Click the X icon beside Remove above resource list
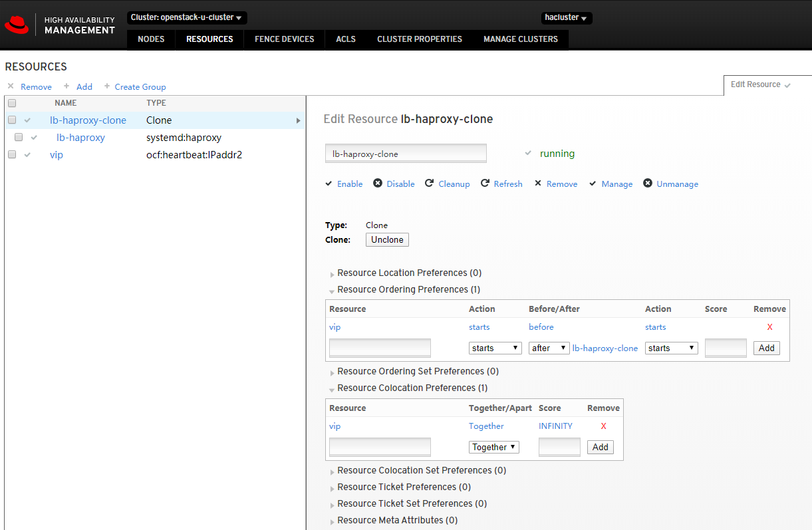812x530 pixels. point(11,86)
